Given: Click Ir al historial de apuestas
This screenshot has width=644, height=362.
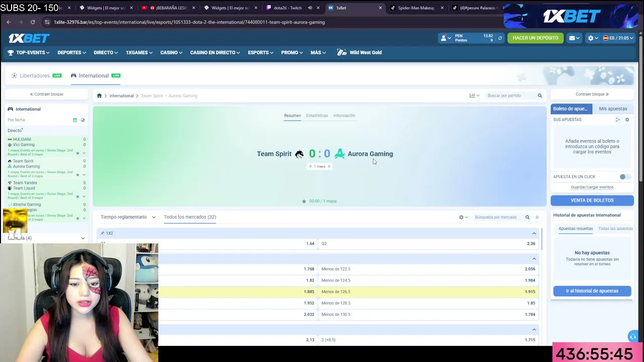Looking at the screenshot, I should coord(592,291).
